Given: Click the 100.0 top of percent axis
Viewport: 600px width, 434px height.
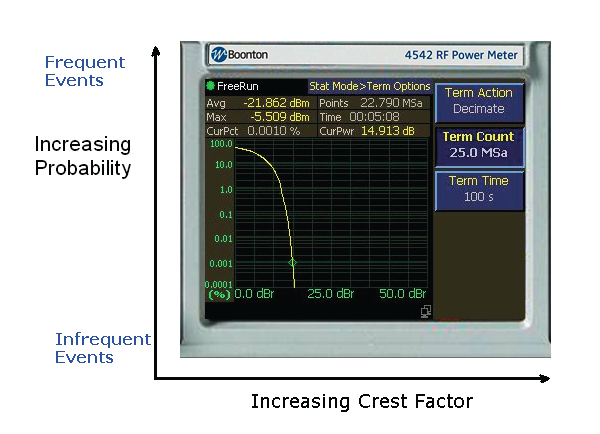Looking at the screenshot, I should click(221, 145).
